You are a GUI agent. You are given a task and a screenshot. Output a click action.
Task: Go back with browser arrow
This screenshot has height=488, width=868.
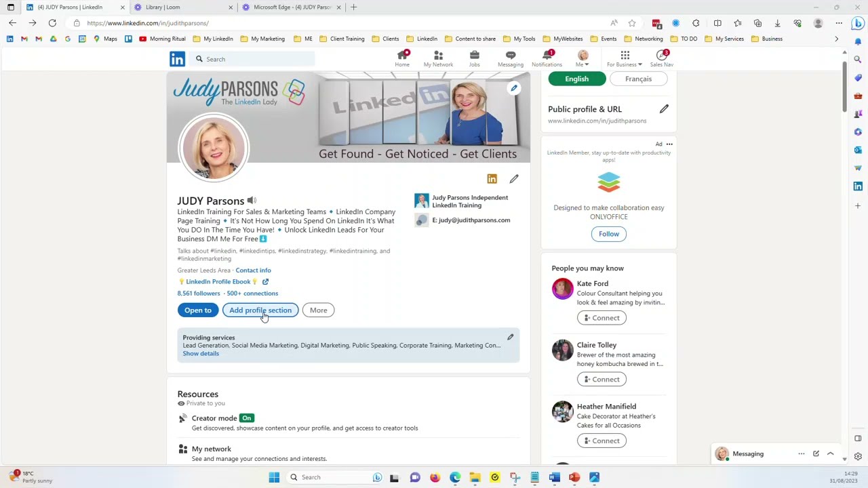(x=12, y=23)
